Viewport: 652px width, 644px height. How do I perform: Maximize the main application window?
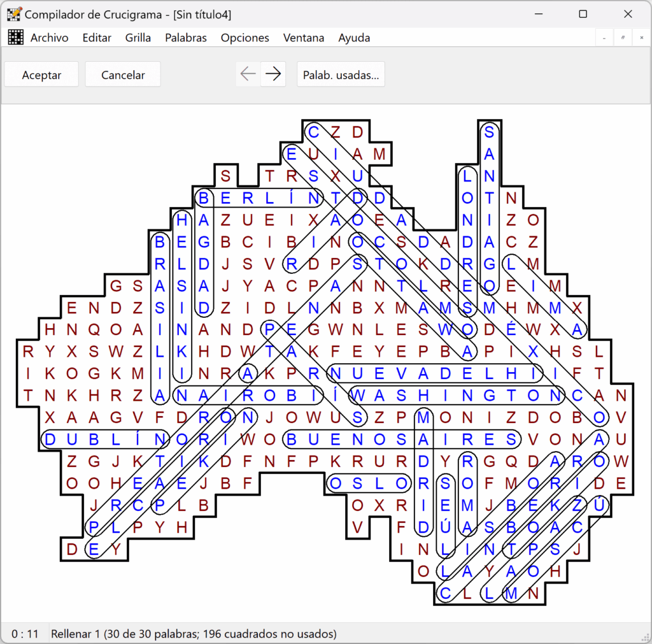583,14
